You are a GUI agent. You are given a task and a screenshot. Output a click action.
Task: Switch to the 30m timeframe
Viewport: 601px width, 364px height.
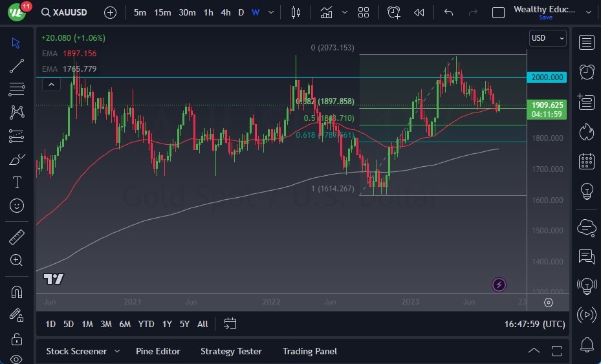pyautogui.click(x=187, y=13)
